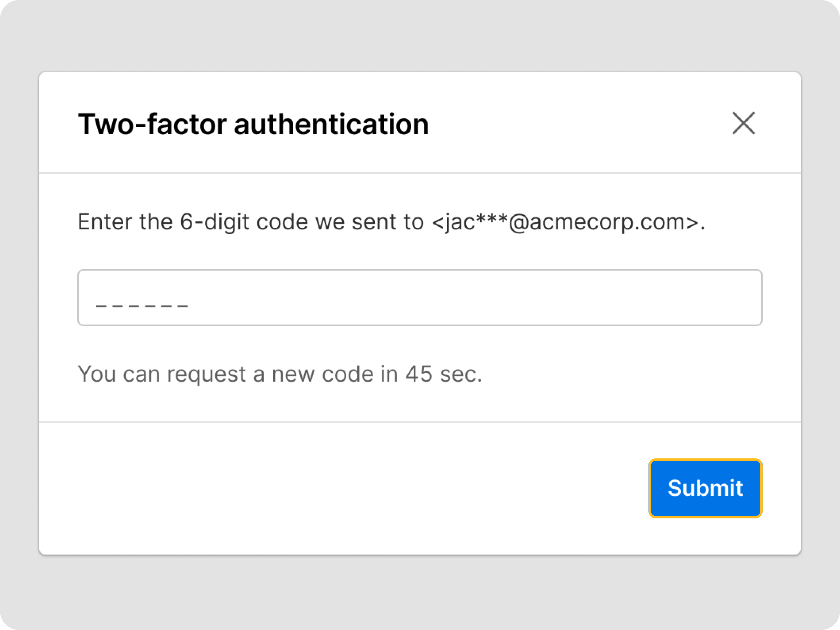Click the word "authentication" in the title

(x=331, y=124)
